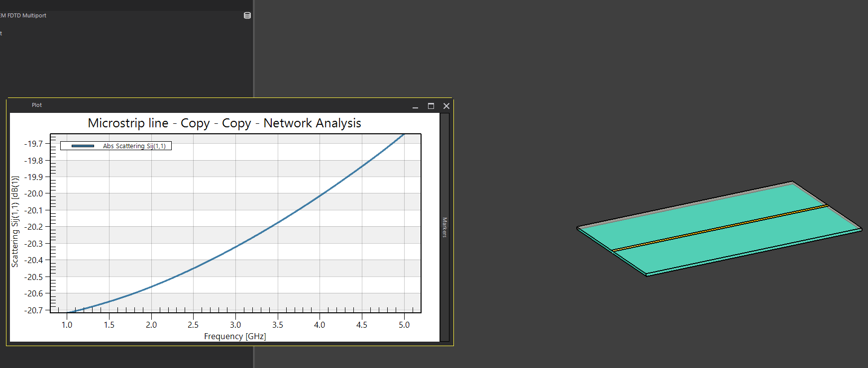Image resolution: width=868 pixels, height=368 pixels.
Task: Click the EM FDTD Multiport label
Action: tap(23, 15)
